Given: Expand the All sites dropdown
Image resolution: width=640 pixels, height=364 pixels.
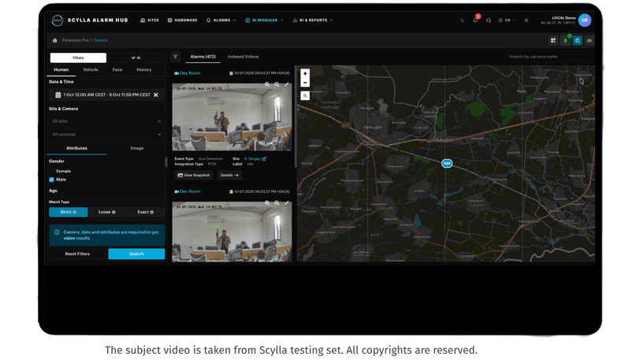Looking at the screenshot, I should coord(107,121).
